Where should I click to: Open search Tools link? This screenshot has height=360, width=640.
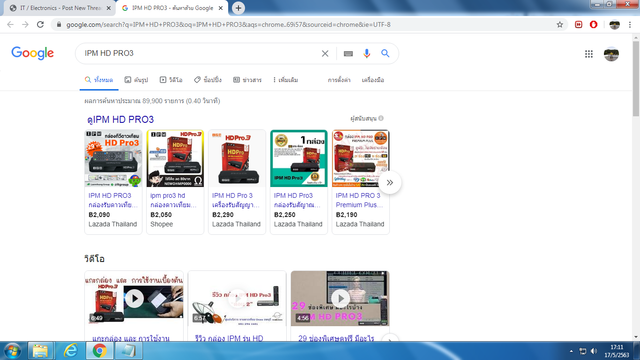click(x=373, y=80)
